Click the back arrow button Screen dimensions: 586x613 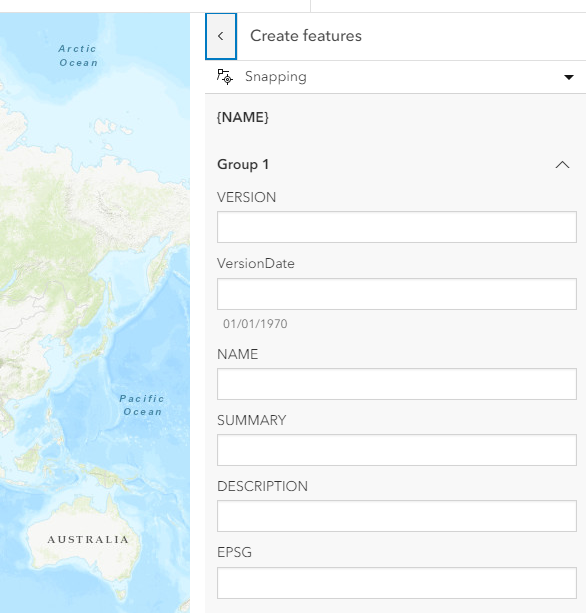(221, 36)
